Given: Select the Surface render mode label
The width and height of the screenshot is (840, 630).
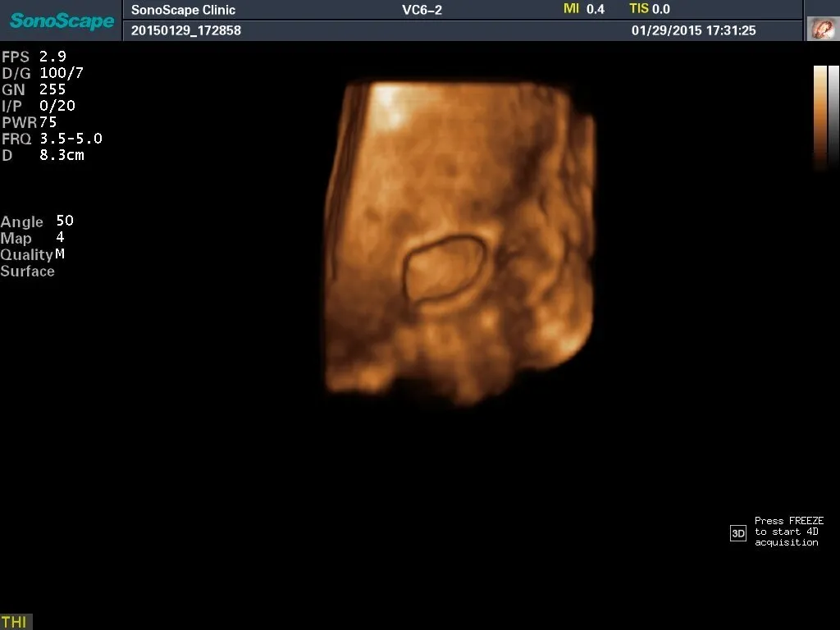Looking at the screenshot, I should [x=28, y=272].
